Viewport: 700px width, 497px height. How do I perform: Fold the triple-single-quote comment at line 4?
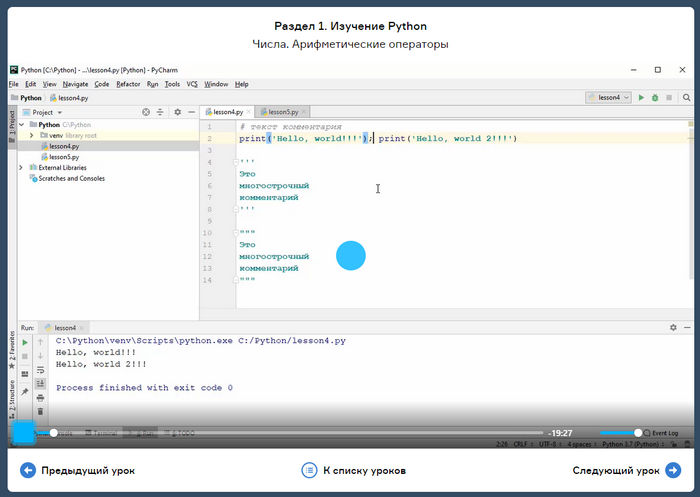click(x=236, y=162)
